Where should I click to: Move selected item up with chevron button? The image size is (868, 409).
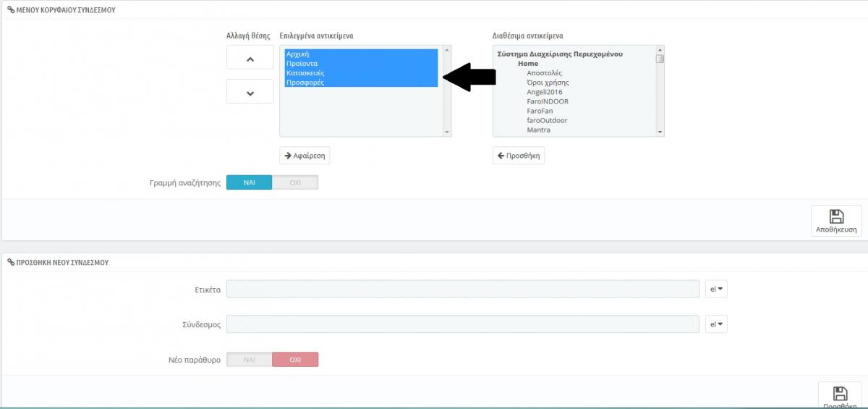250,57
